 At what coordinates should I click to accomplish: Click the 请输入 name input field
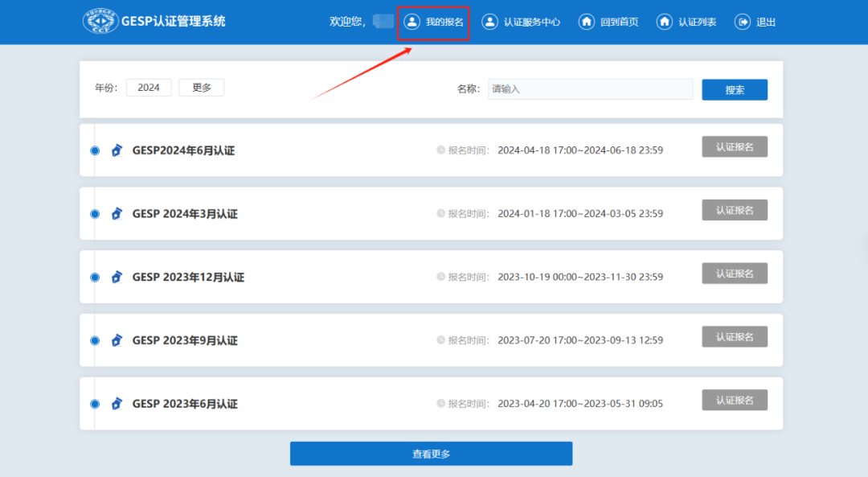(590, 88)
